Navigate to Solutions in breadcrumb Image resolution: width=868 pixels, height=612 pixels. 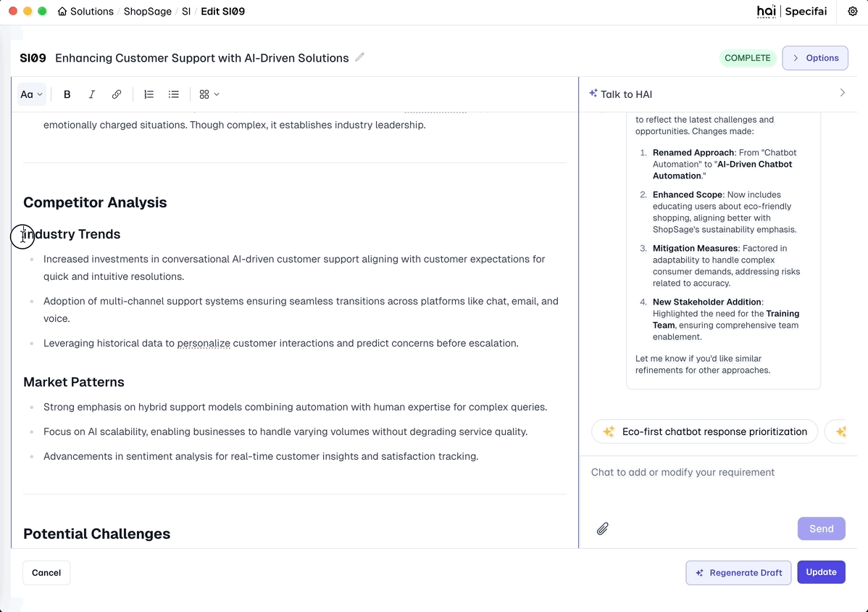click(91, 11)
